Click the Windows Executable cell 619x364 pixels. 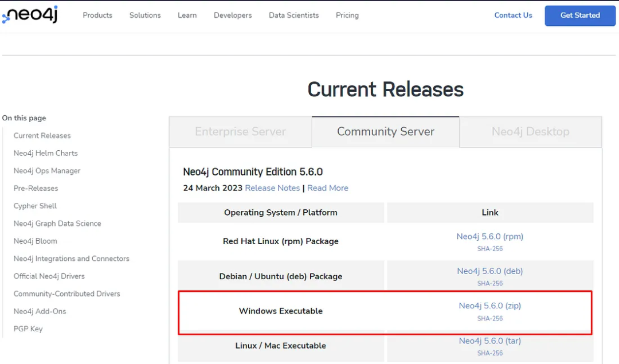click(x=281, y=311)
